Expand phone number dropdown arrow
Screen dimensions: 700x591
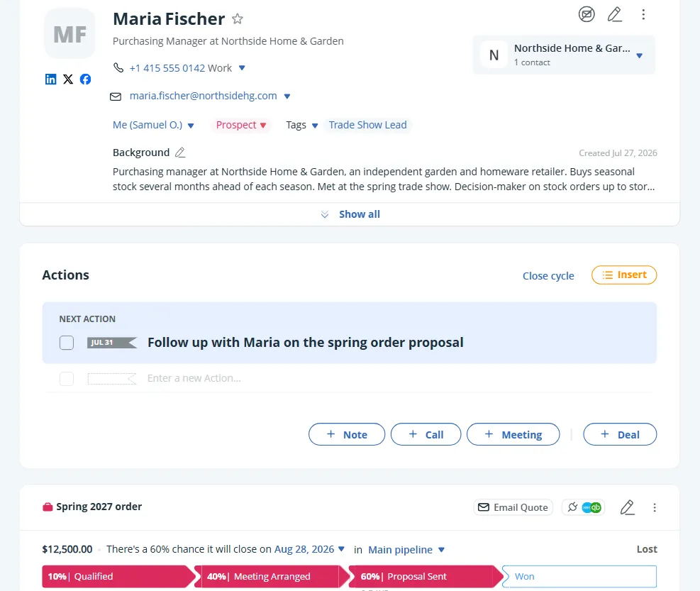(242, 68)
